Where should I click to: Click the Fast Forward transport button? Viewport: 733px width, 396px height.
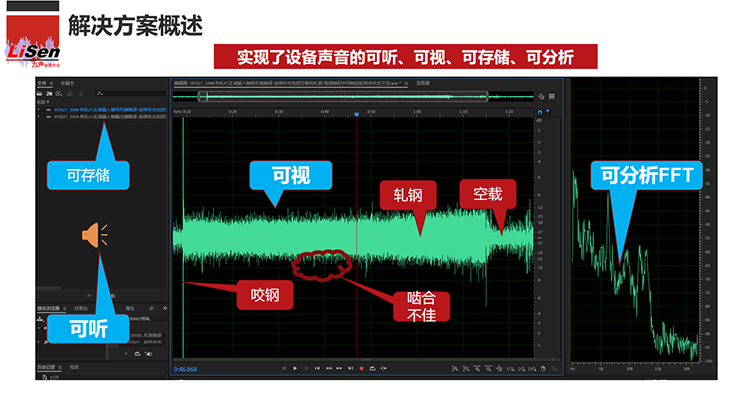tap(339, 368)
